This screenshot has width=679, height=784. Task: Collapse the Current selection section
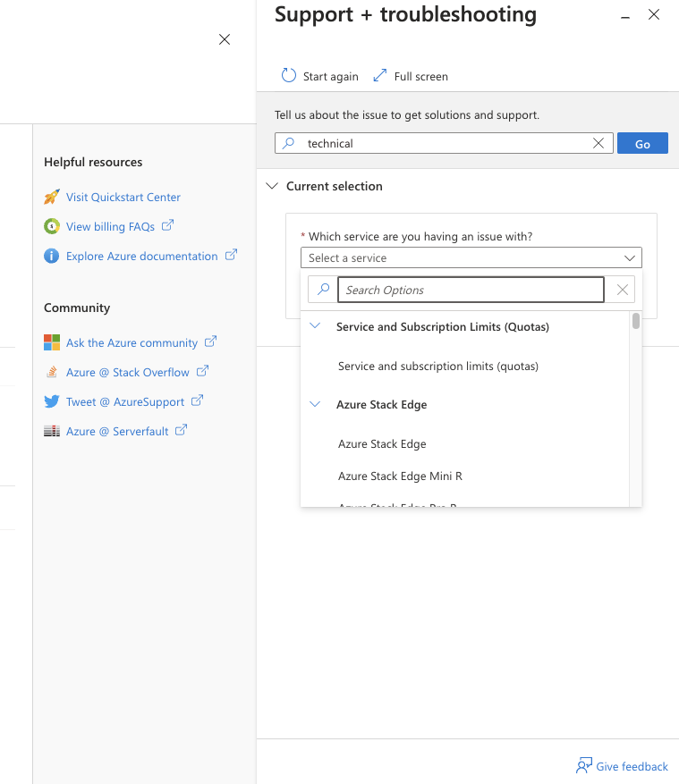[x=272, y=186]
